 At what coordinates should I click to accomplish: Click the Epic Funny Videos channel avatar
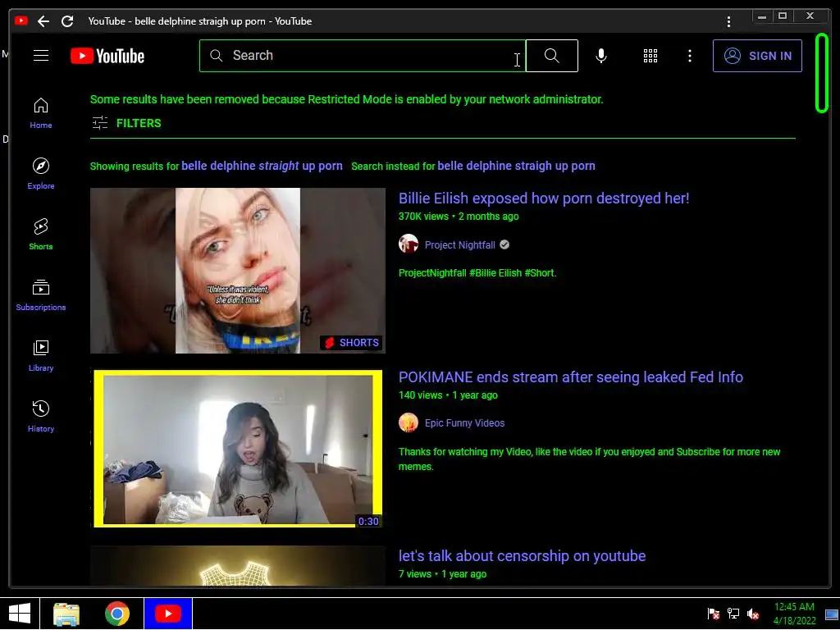click(x=409, y=422)
